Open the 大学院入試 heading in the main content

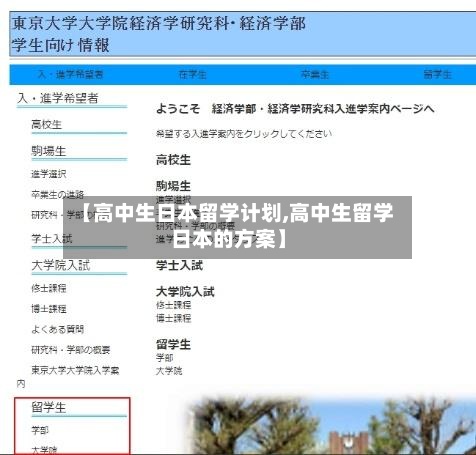point(185,292)
